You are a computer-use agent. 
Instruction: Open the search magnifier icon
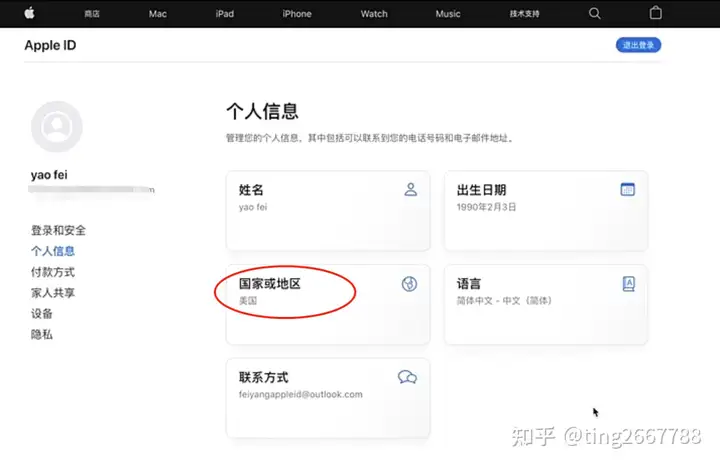(595, 13)
